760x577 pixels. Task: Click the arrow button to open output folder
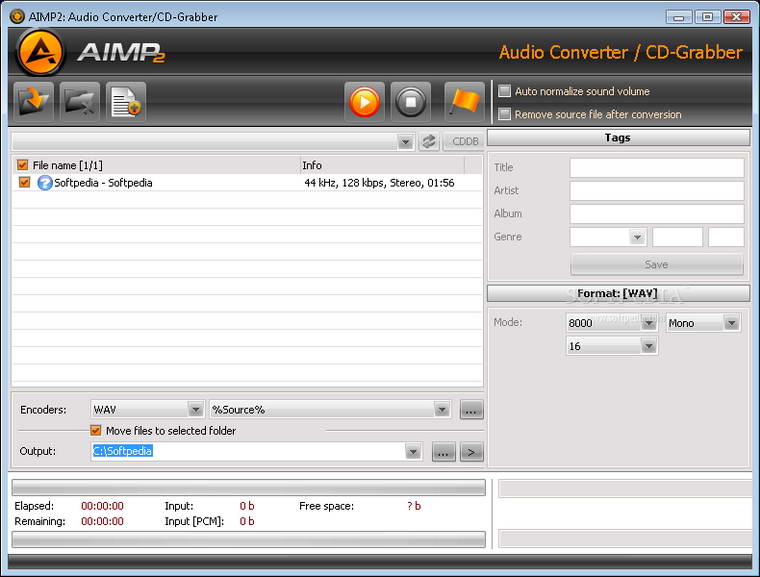[472, 452]
